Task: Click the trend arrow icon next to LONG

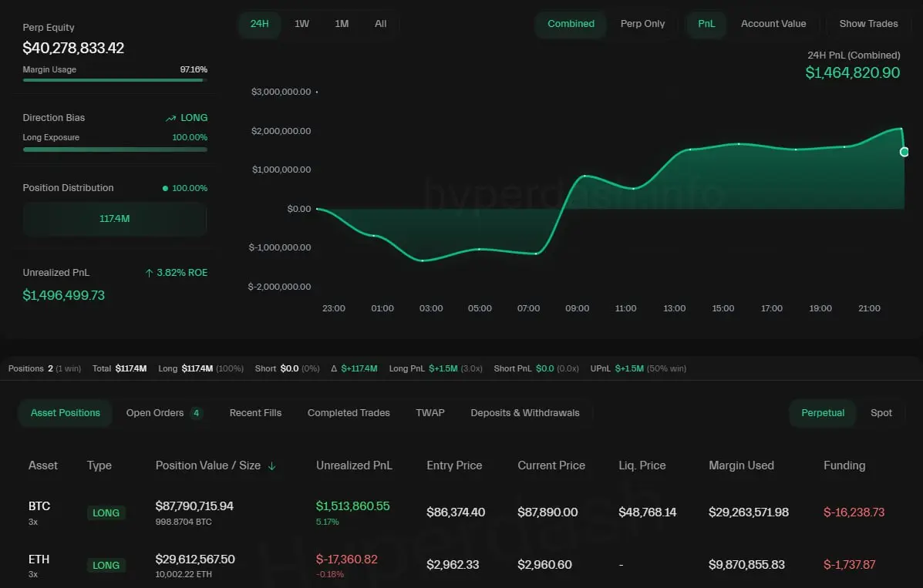Action: click(x=170, y=118)
